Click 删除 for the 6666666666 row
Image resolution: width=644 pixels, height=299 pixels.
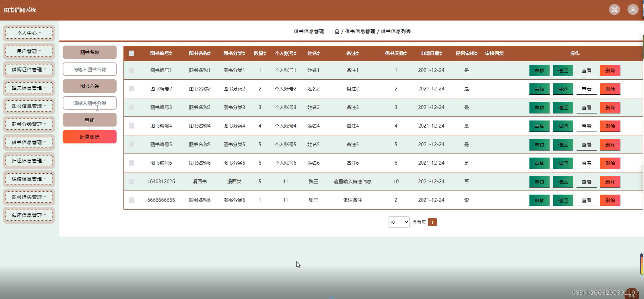[610, 200]
